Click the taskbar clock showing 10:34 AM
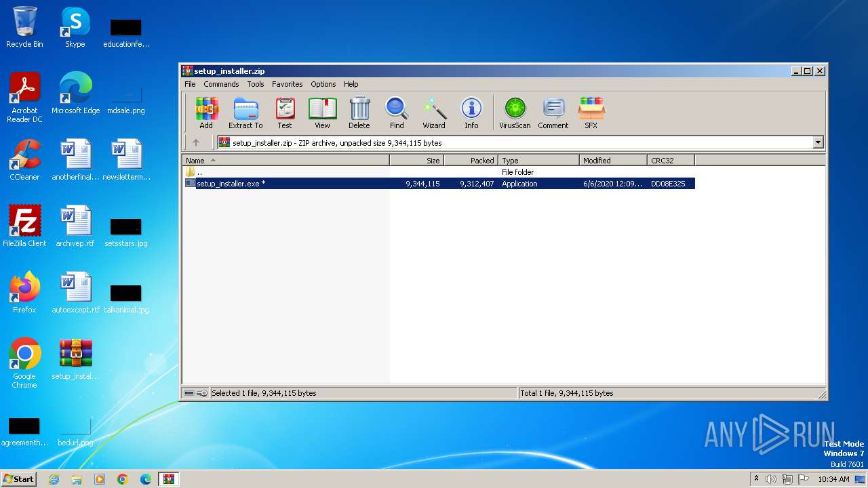The width and height of the screenshot is (868, 488). [x=833, y=479]
